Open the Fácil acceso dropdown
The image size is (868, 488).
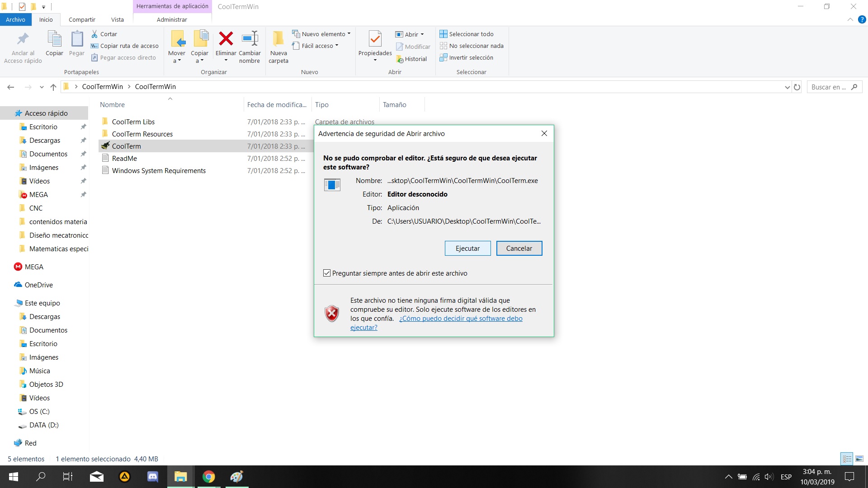337,46
